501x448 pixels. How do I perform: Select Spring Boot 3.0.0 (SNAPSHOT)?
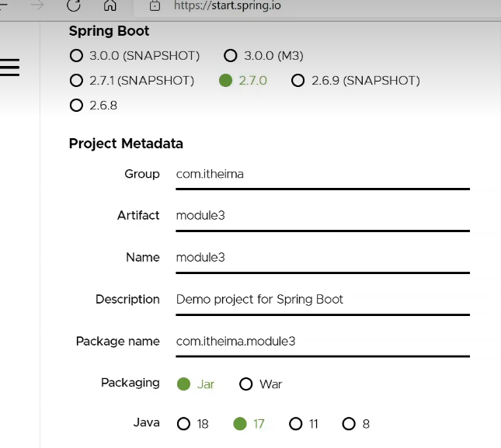(134, 56)
